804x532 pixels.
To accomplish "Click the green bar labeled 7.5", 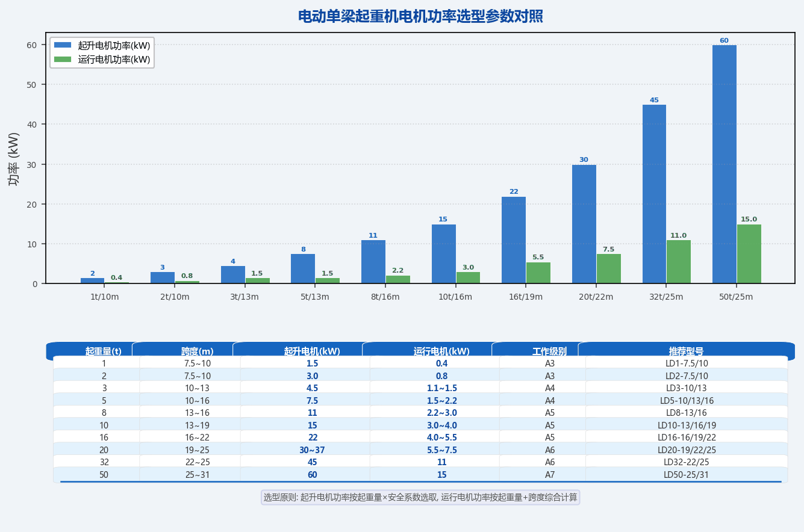I will [608, 268].
